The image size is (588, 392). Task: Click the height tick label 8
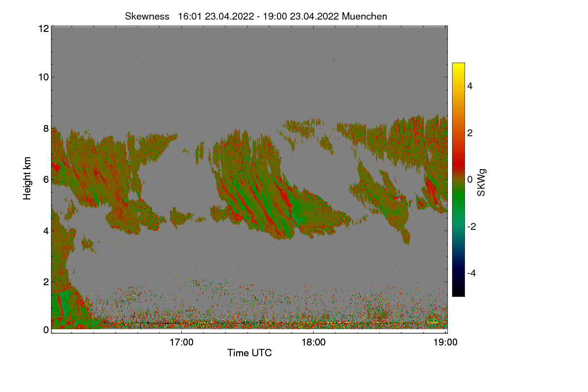46,128
